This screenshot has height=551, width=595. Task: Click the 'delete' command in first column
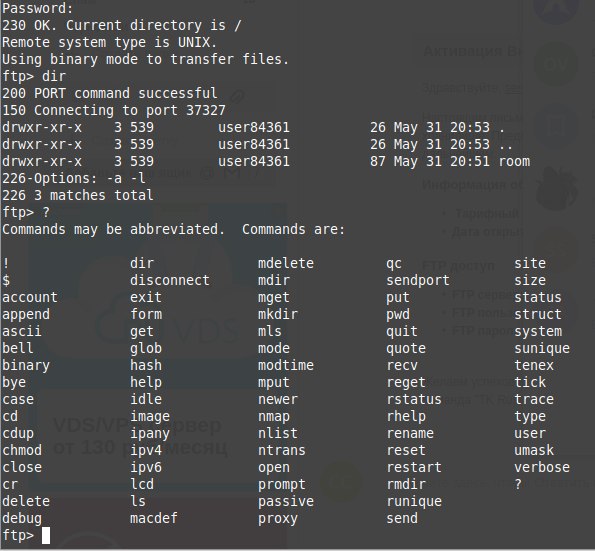pos(26,501)
